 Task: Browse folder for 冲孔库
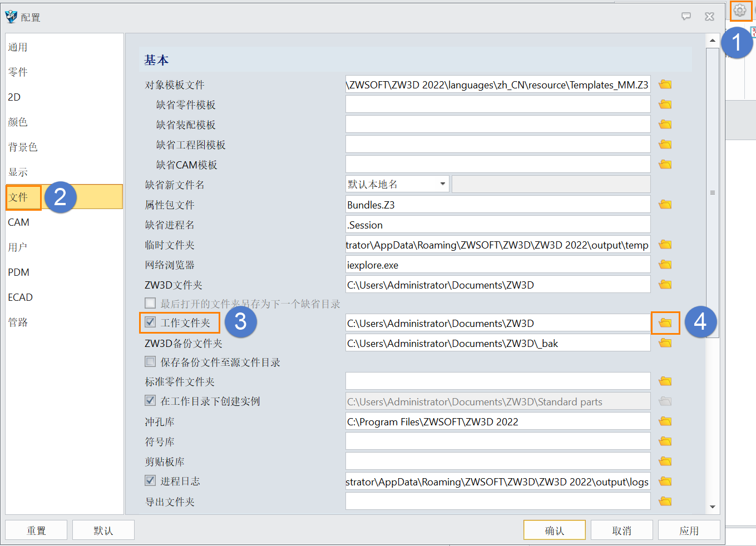[x=665, y=421]
